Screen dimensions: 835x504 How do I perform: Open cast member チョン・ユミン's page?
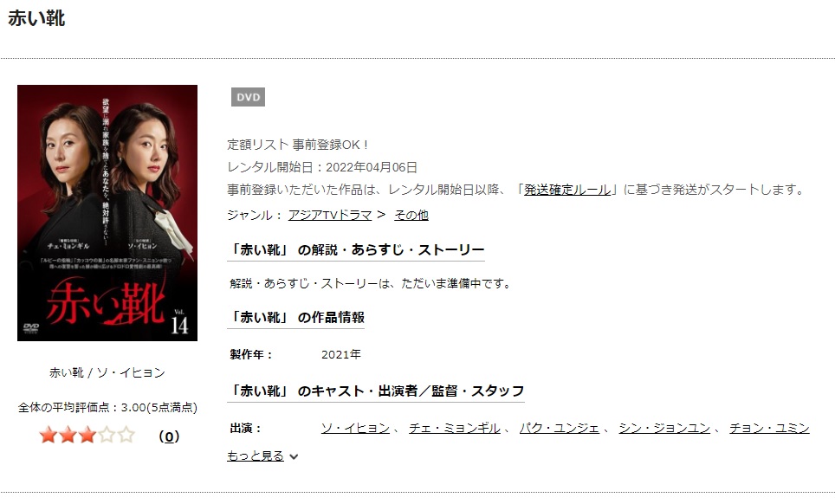[769, 429]
